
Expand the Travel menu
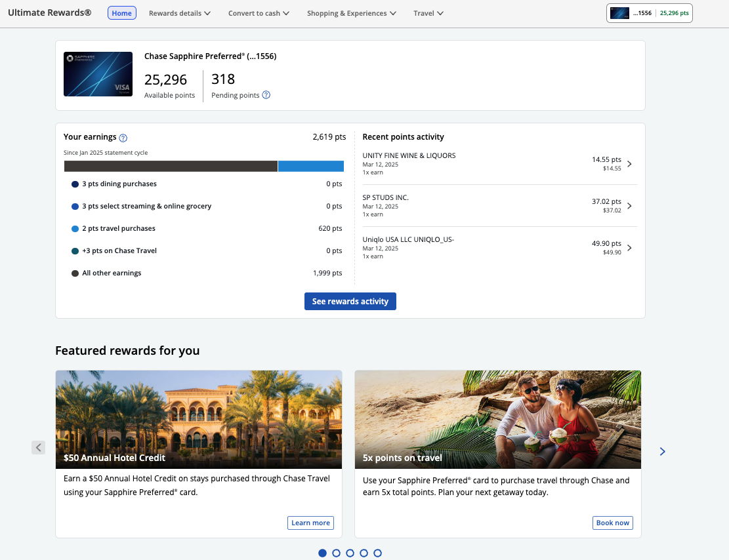(x=428, y=13)
